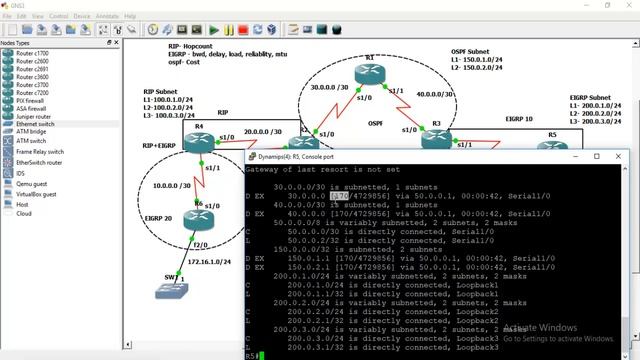Click the VirtualBox cube icon in toolbar
Screen dimensions: 640x360
pyautogui.click(x=272, y=30)
